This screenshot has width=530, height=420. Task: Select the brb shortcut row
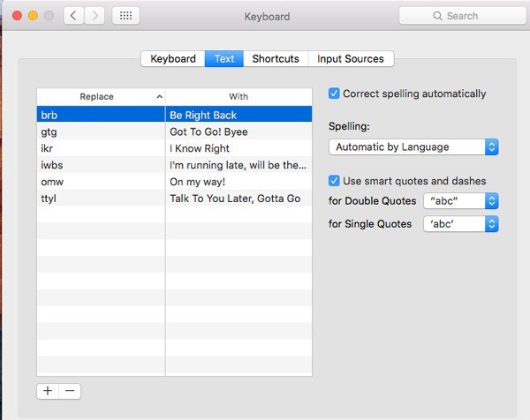pyautogui.click(x=174, y=114)
